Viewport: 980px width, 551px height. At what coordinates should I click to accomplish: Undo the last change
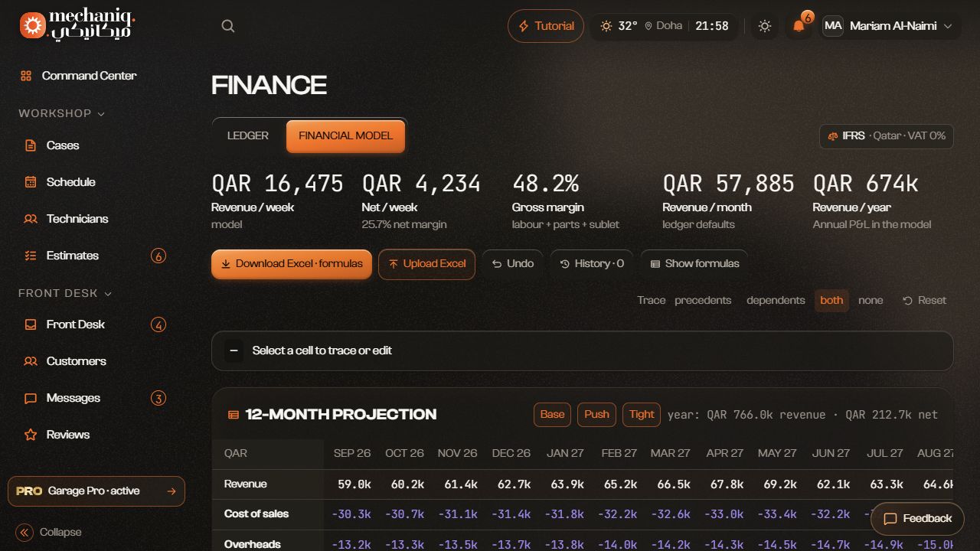pyautogui.click(x=513, y=264)
